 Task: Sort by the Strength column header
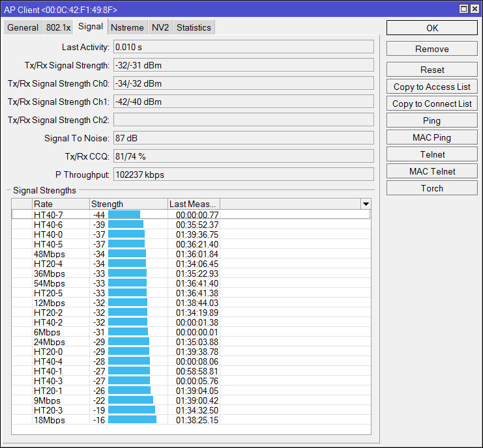(x=128, y=204)
